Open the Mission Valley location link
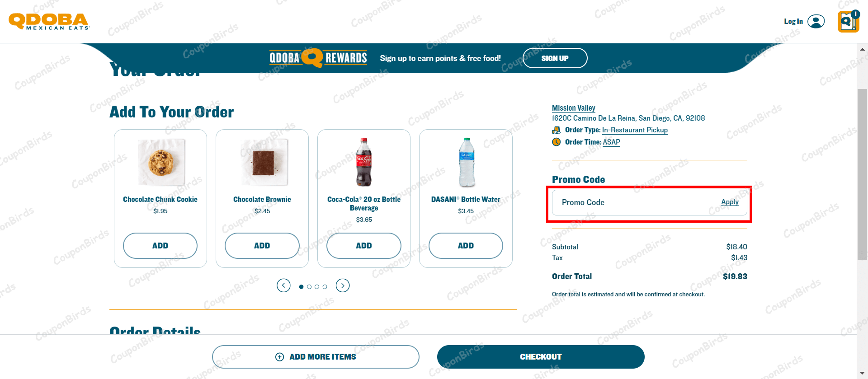868x379 pixels. tap(573, 108)
